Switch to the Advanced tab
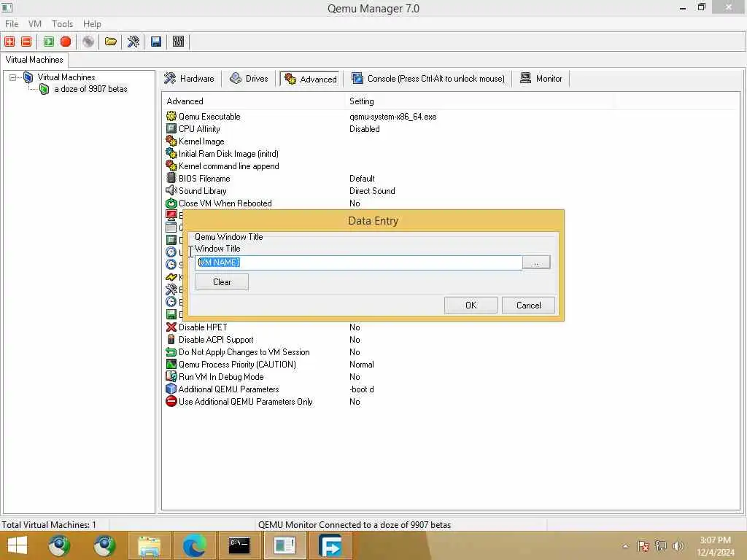Viewport: 747px width, 560px height. coord(311,79)
